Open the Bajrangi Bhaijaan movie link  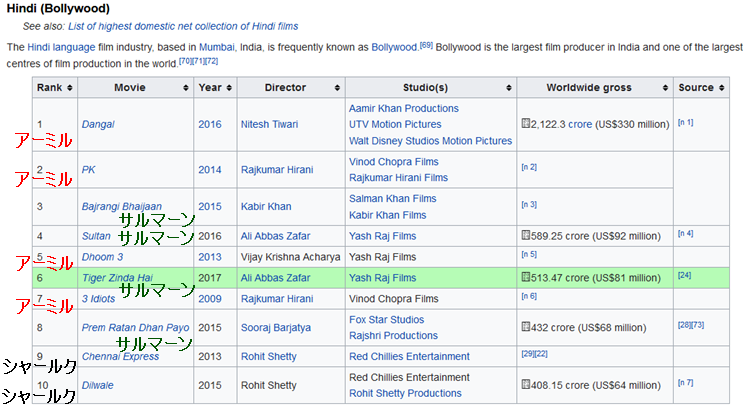pyautogui.click(x=121, y=207)
